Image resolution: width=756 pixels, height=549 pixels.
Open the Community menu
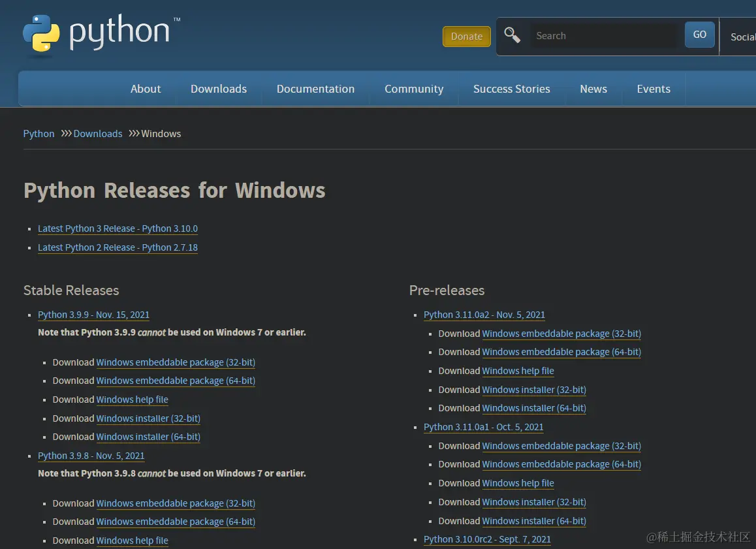[x=414, y=89]
